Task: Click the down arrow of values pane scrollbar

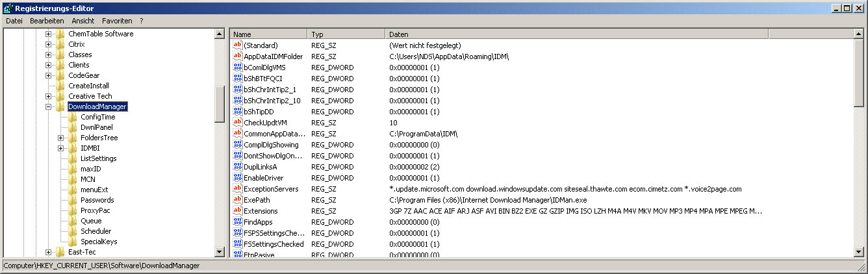Action: pyautogui.click(x=859, y=252)
